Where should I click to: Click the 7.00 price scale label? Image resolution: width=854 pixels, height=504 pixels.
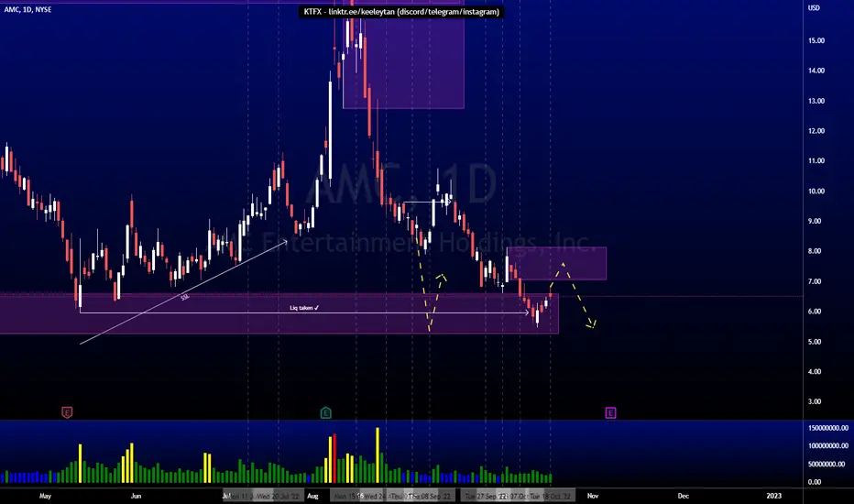point(815,281)
